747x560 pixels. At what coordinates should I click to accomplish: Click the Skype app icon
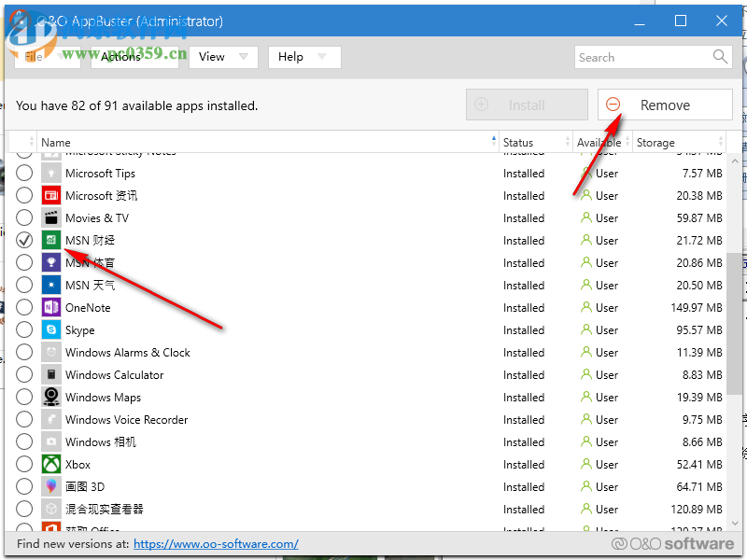click(52, 329)
